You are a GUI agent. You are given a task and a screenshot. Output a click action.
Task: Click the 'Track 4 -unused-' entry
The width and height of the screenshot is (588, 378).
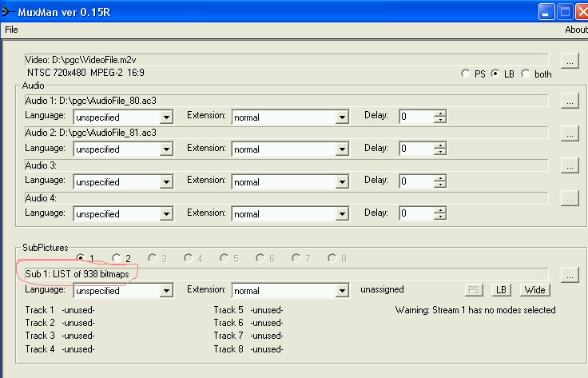[x=60, y=349]
